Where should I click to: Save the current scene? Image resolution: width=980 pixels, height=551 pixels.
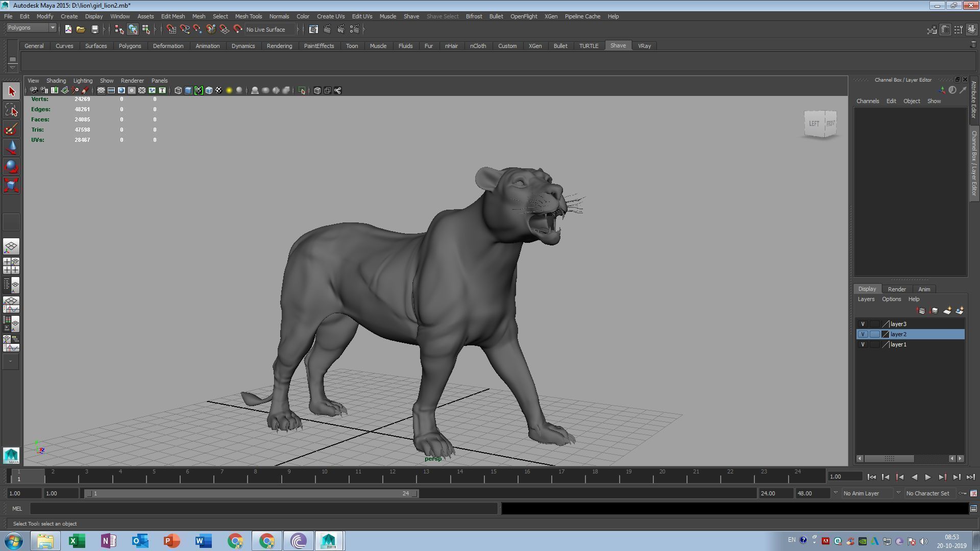(x=94, y=30)
